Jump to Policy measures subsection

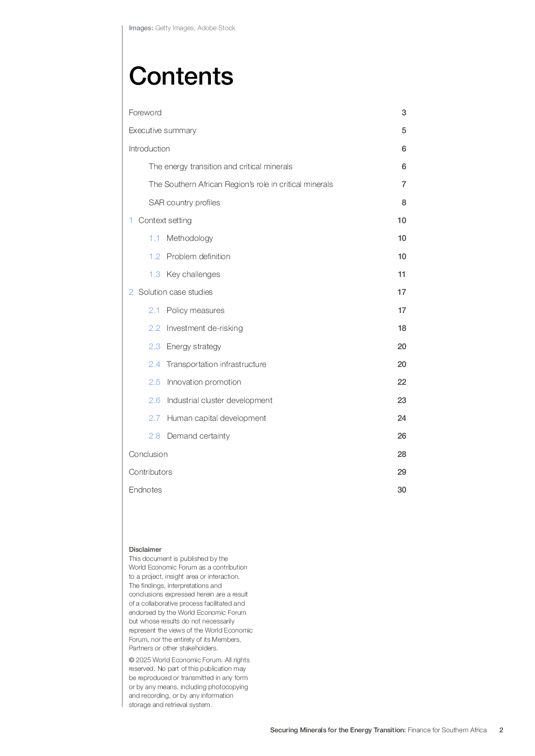click(195, 310)
